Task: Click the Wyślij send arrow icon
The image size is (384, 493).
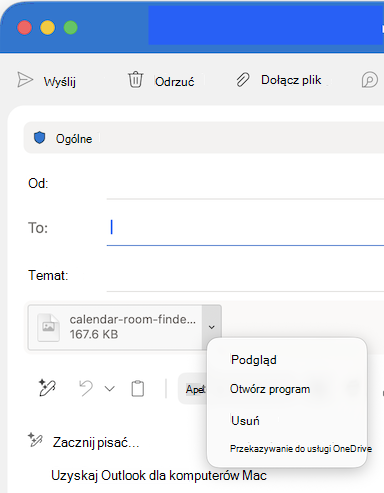Action: click(x=25, y=80)
